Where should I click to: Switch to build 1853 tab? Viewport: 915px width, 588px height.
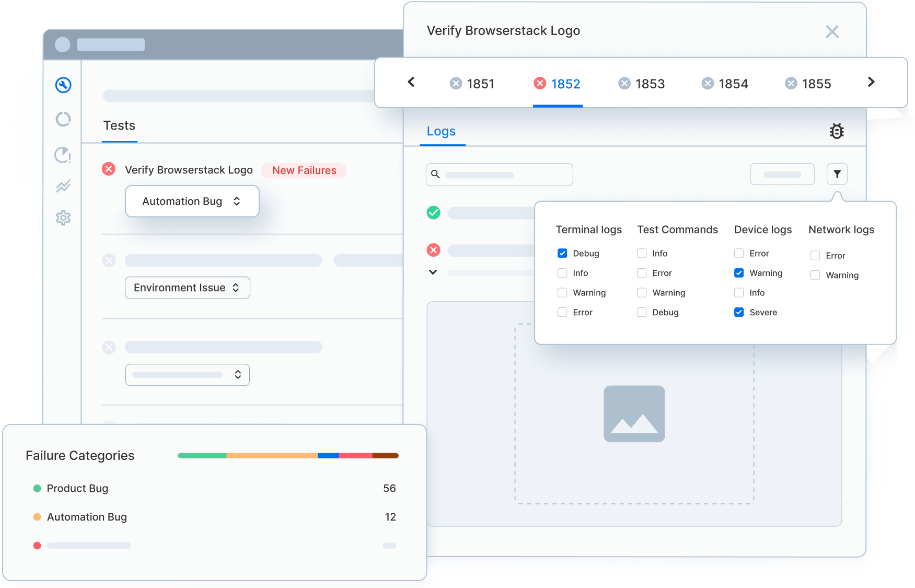click(x=642, y=84)
